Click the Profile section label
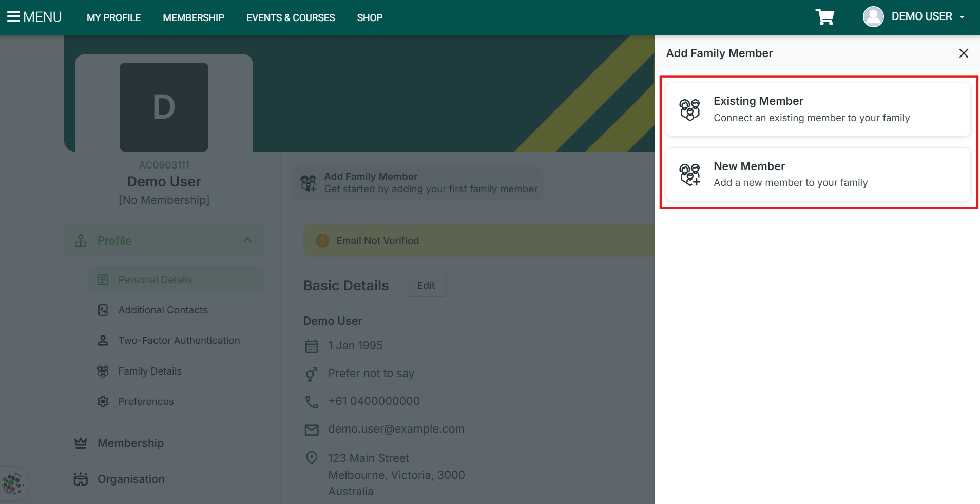The width and height of the screenshot is (980, 504). click(114, 240)
